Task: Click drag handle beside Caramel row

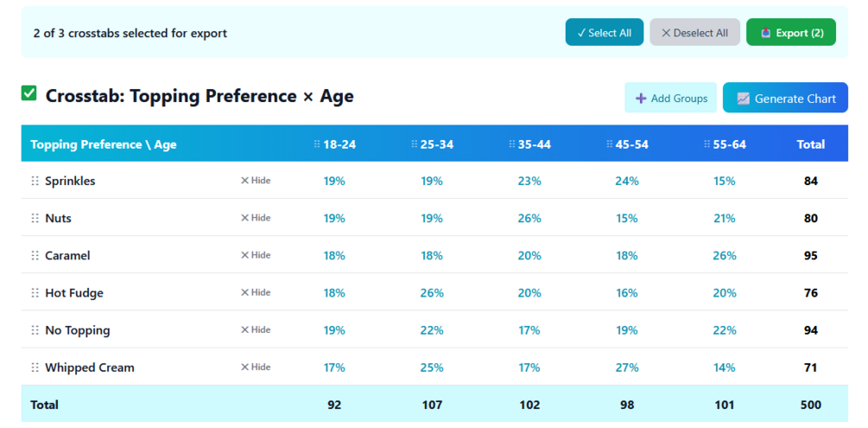Action: (35, 255)
